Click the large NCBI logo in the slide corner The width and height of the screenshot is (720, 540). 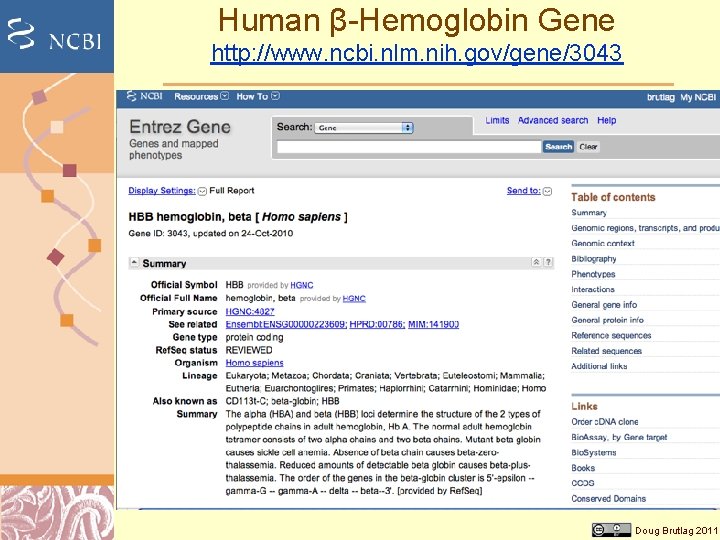54,35
